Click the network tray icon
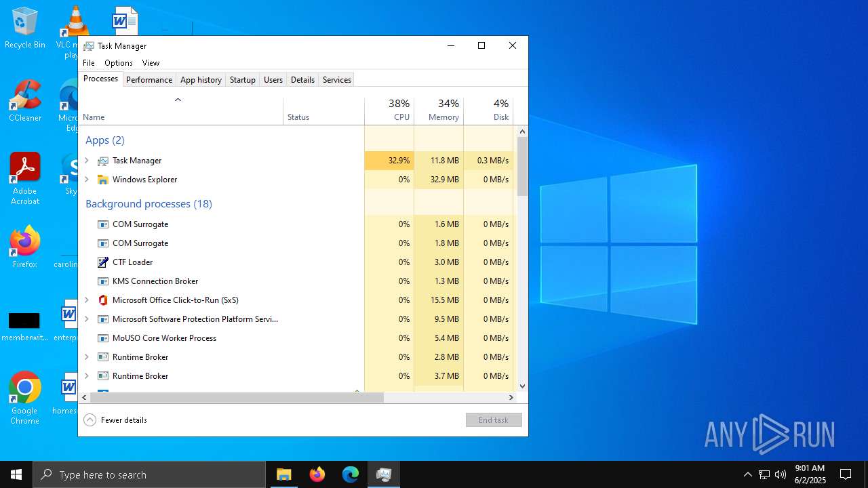This screenshot has width=868, height=488. (x=764, y=474)
